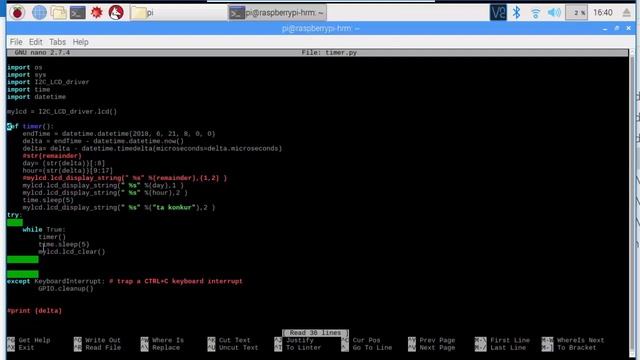Click the 'import datetime' line
The width and height of the screenshot is (640, 360).
36,97
